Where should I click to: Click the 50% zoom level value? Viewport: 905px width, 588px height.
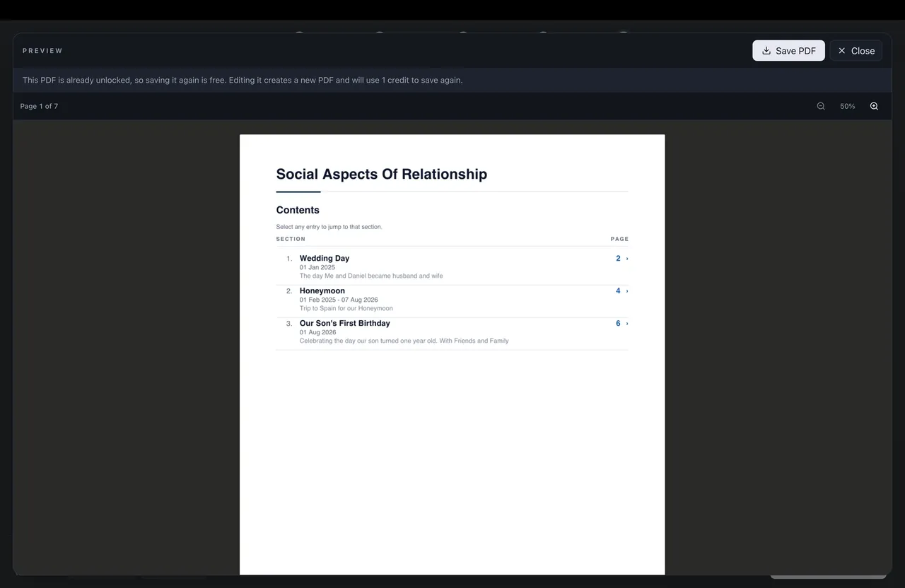click(x=847, y=106)
